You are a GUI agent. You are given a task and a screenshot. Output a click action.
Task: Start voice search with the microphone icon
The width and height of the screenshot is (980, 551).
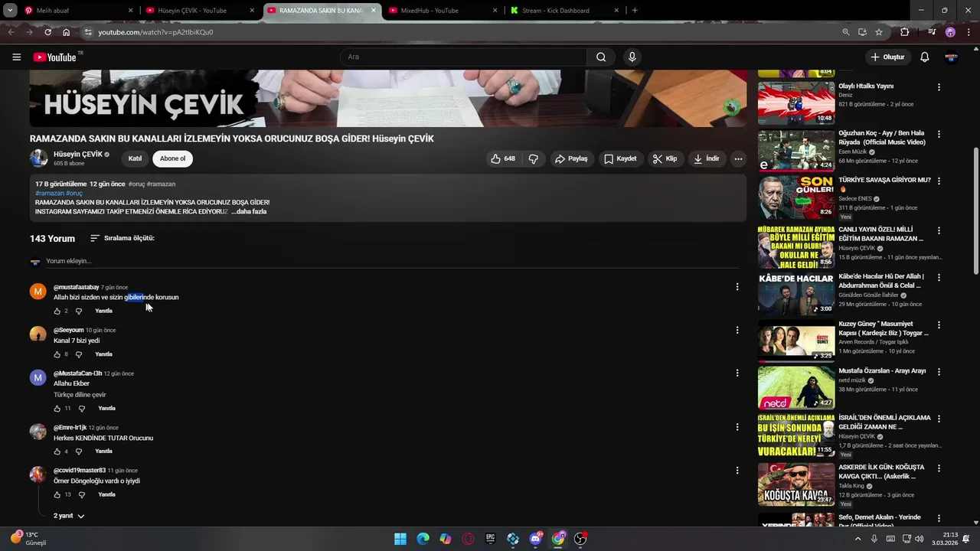pyautogui.click(x=632, y=57)
